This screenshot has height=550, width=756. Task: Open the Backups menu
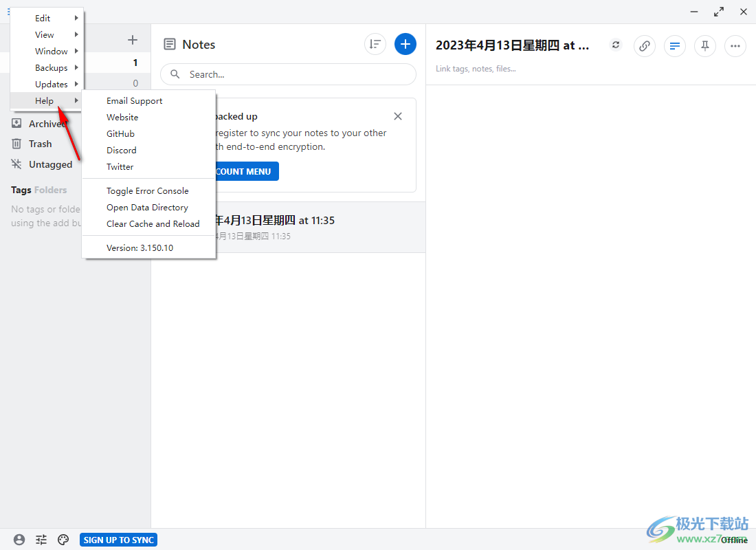(x=47, y=67)
